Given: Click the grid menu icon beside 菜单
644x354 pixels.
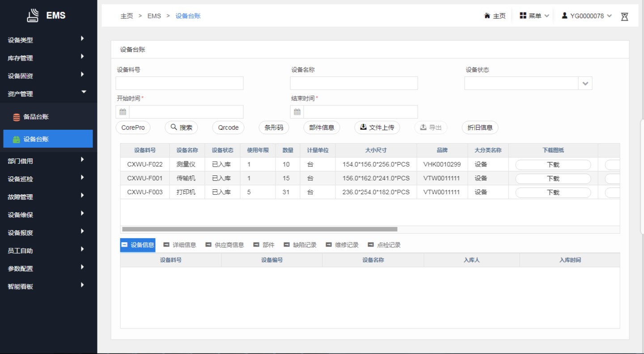Looking at the screenshot, I should [523, 16].
